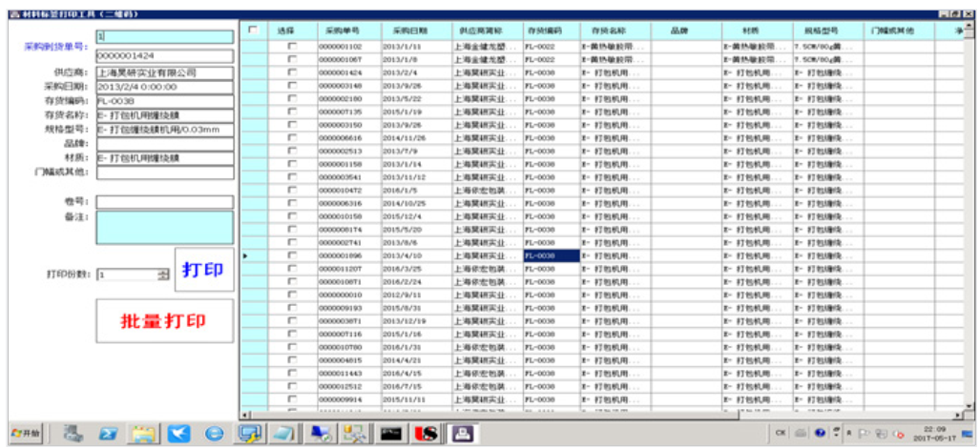Viewport: 980px width, 448px height.
Task: Click purchase number cell 0000001158
Action: coord(349,164)
